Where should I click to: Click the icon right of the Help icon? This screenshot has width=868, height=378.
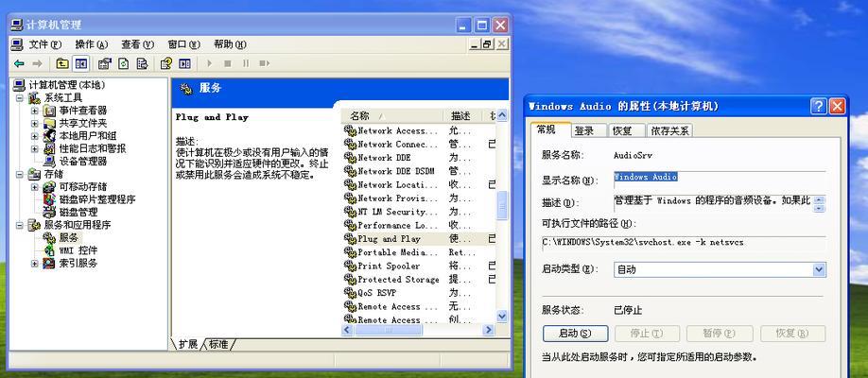tap(185, 63)
